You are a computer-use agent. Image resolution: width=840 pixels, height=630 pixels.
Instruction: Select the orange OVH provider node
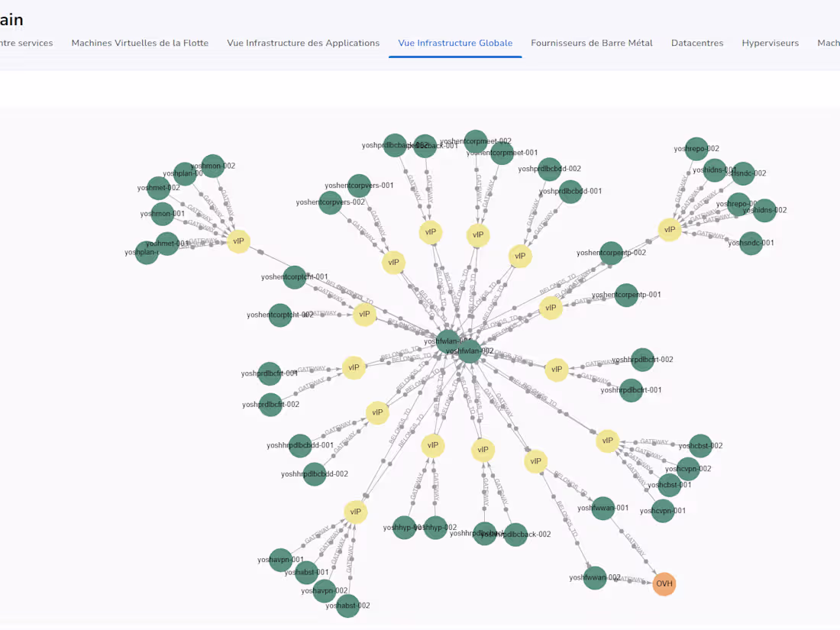coord(664,584)
